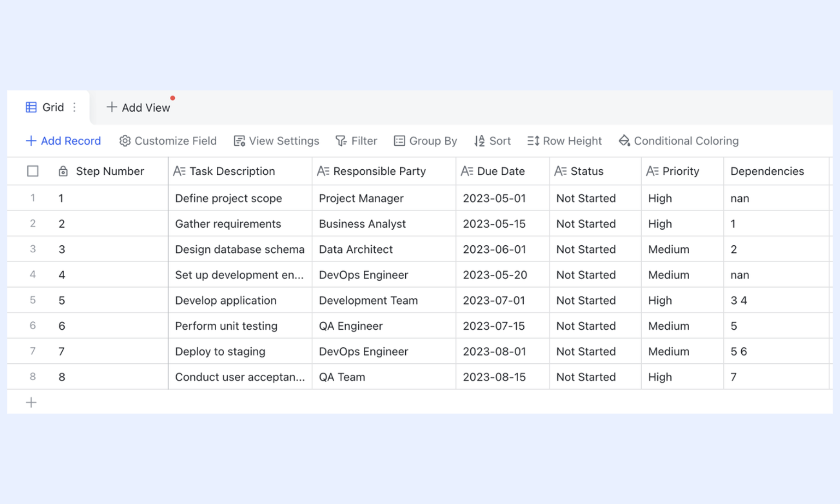Click the Responsible Party column header
This screenshot has width=840, height=504.
384,171
